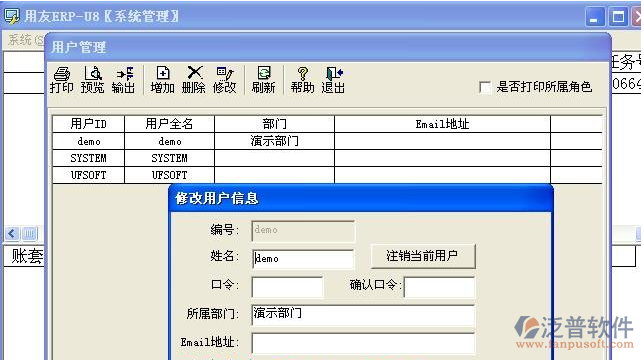Refresh the user list with 刷新 icon
This screenshot has height=360, width=644.
point(263,80)
